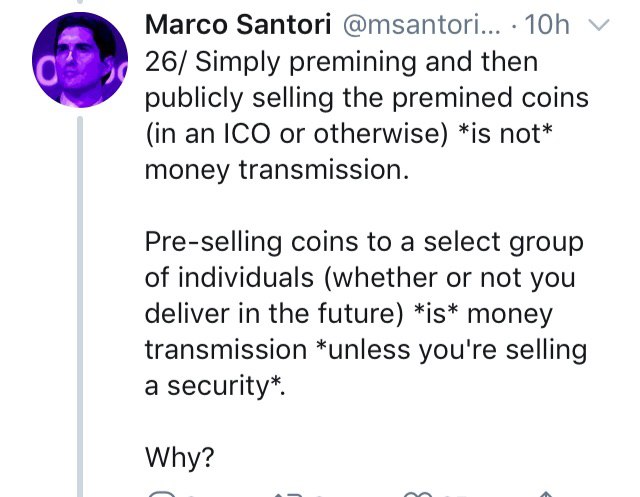640x497 pixels.
Task: Open the tweet options chevron menu
Action: [x=599, y=25]
